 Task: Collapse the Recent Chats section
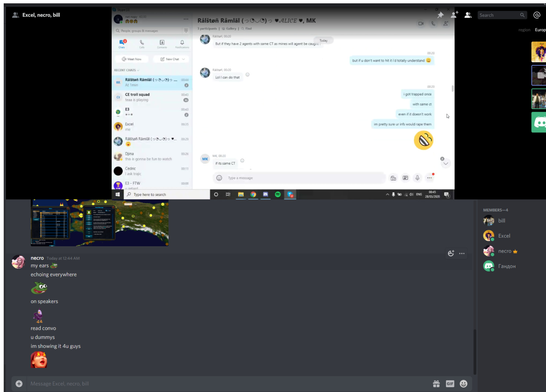pyautogui.click(x=126, y=70)
